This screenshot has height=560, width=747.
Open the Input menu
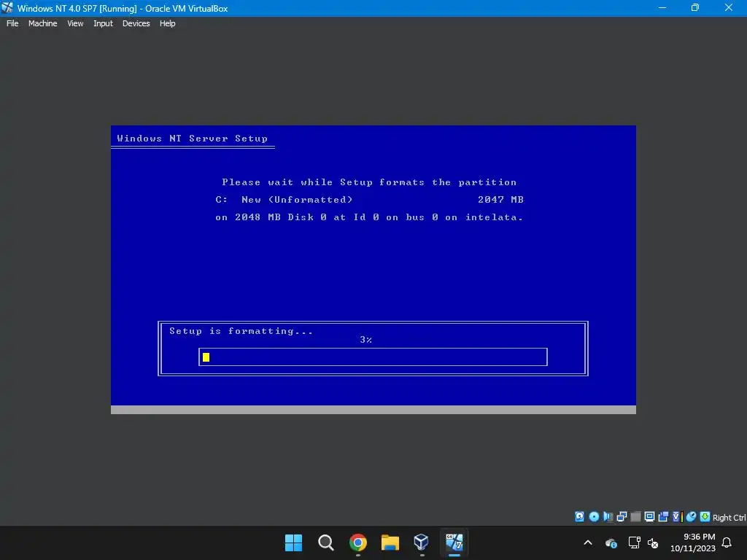[103, 23]
